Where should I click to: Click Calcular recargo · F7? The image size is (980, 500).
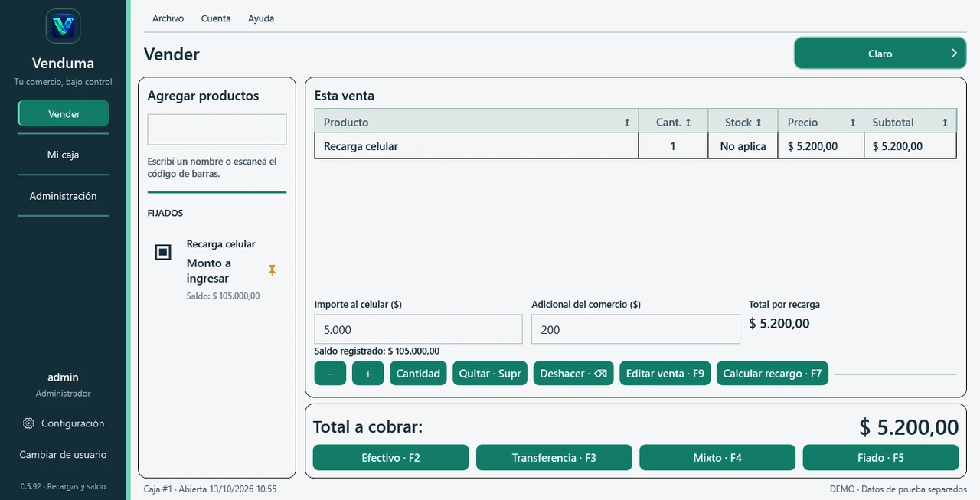pyautogui.click(x=773, y=374)
